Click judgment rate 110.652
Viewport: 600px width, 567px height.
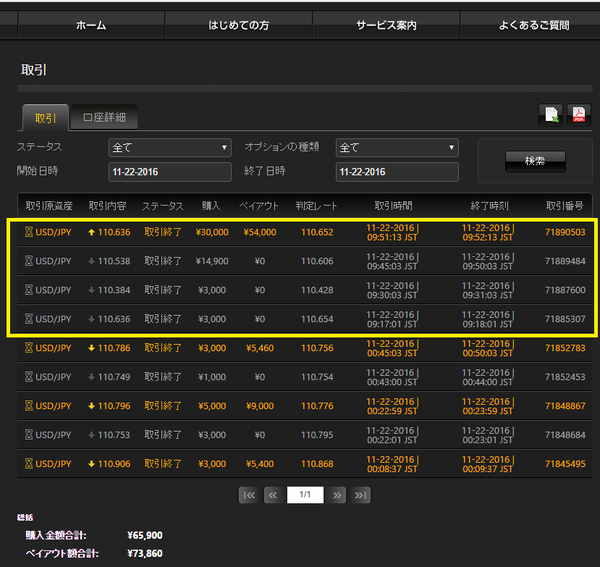(317, 232)
